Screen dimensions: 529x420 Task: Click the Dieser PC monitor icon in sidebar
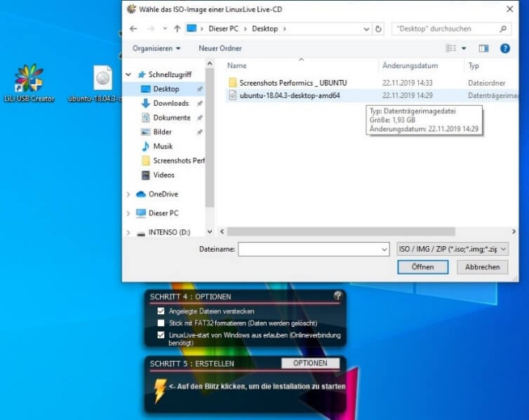click(x=141, y=213)
